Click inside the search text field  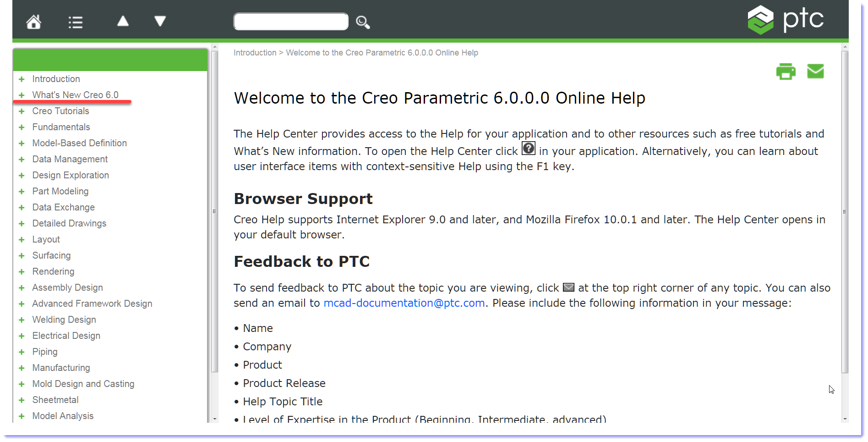(291, 22)
